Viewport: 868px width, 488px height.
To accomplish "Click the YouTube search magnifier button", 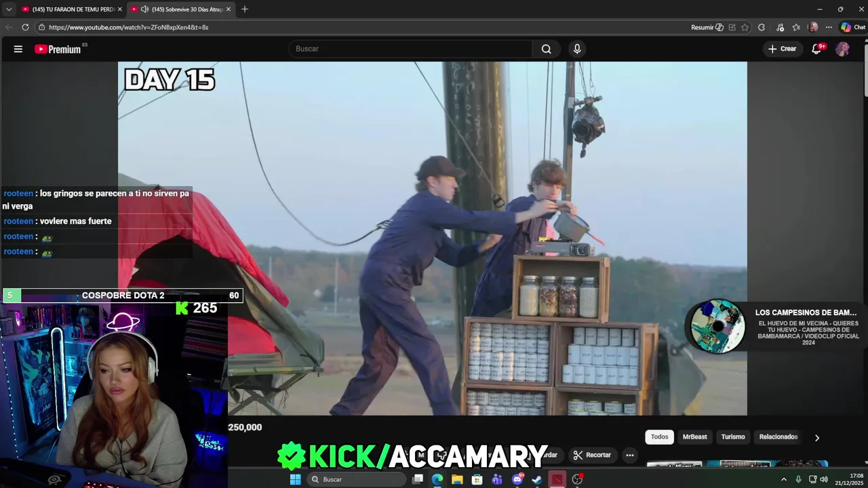I will tap(546, 49).
